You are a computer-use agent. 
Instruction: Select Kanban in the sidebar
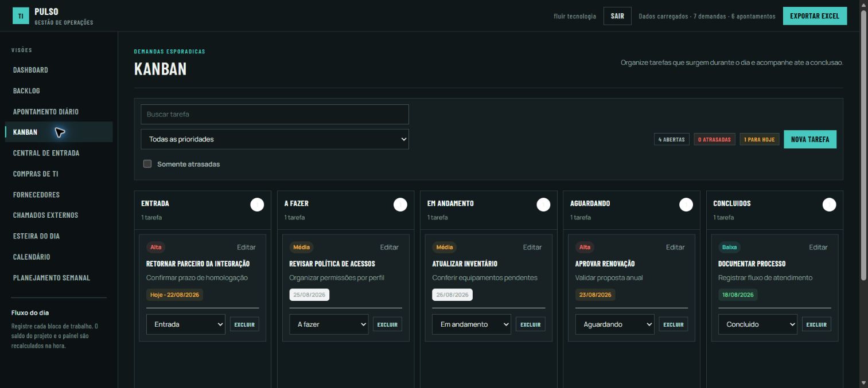[59, 132]
